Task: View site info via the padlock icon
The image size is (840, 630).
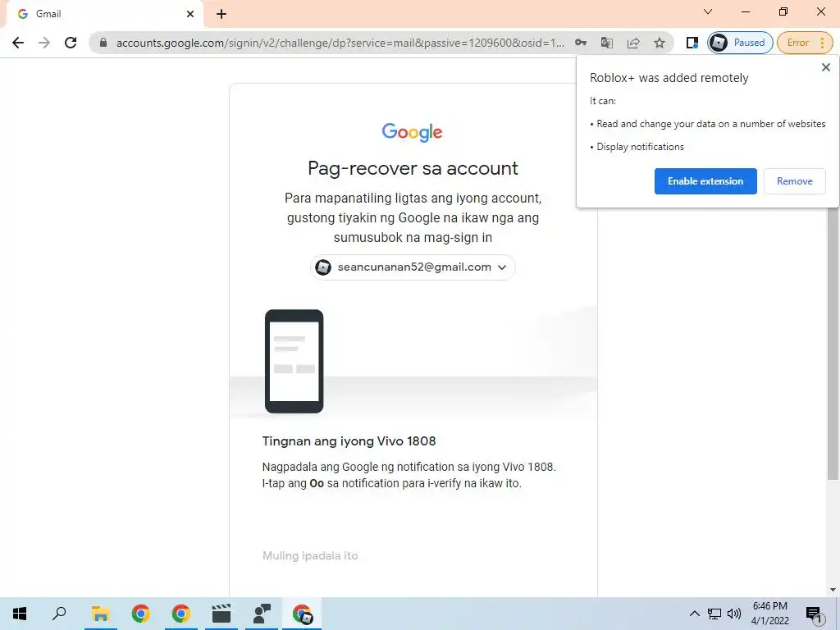Action: pos(103,43)
